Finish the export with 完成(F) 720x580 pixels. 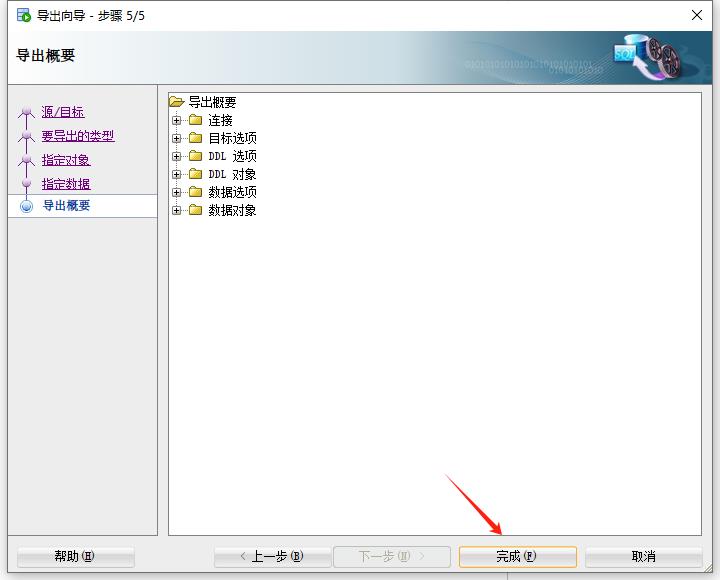[518, 557]
